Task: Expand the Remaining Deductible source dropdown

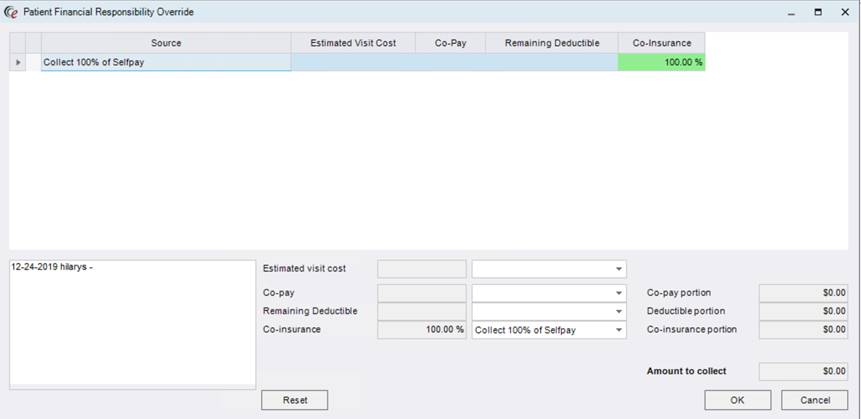Action: tap(619, 311)
